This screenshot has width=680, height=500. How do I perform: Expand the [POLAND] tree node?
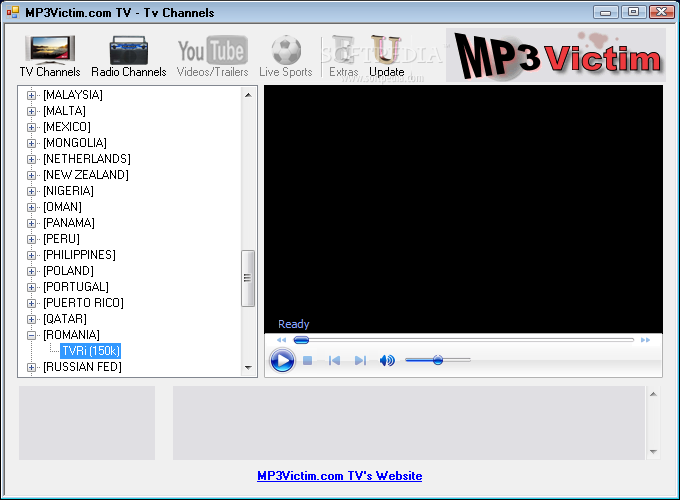click(31, 271)
